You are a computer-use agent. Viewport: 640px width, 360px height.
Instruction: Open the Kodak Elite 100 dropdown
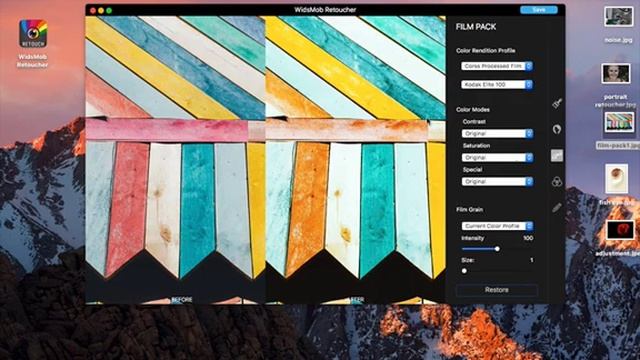click(497, 84)
